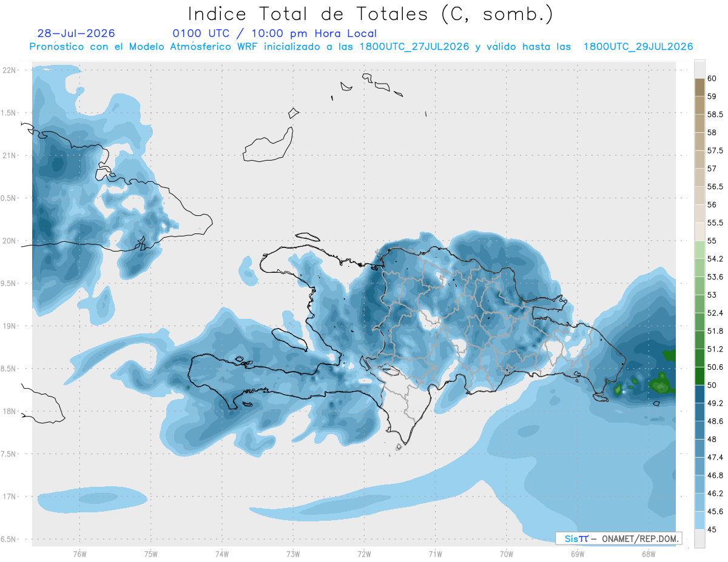Click the colorbar value "48.6"
The width and height of the screenshot is (728, 562).
coord(715,421)
